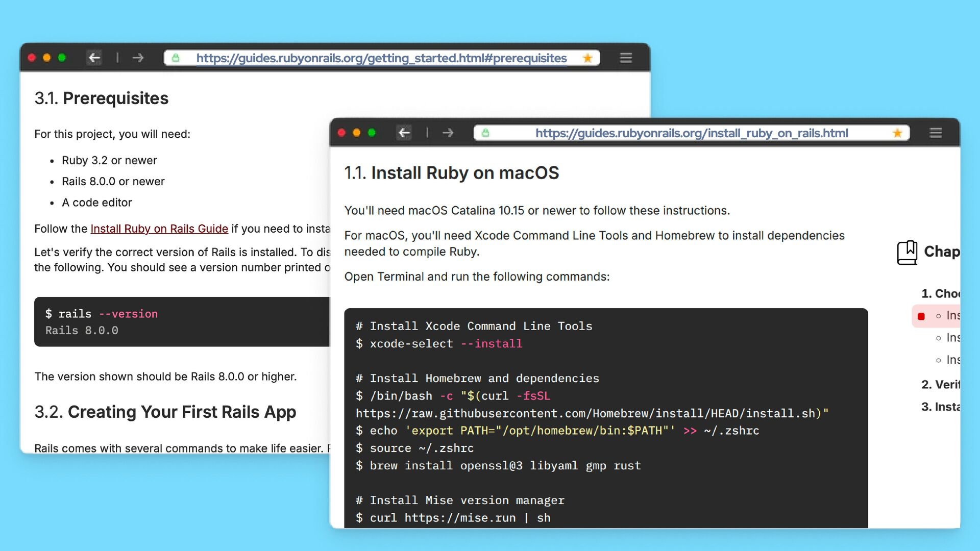980x551 pixels.
Task: Click back arrow in install_ruby_on_rails window
Action: pyautogui.click(x=404, y=133)
